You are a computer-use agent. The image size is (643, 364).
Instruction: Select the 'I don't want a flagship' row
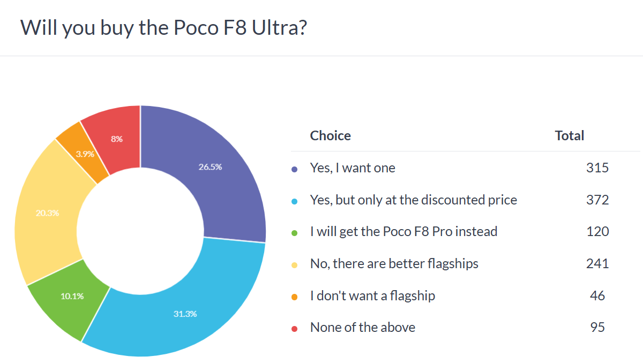coord(372,295)
